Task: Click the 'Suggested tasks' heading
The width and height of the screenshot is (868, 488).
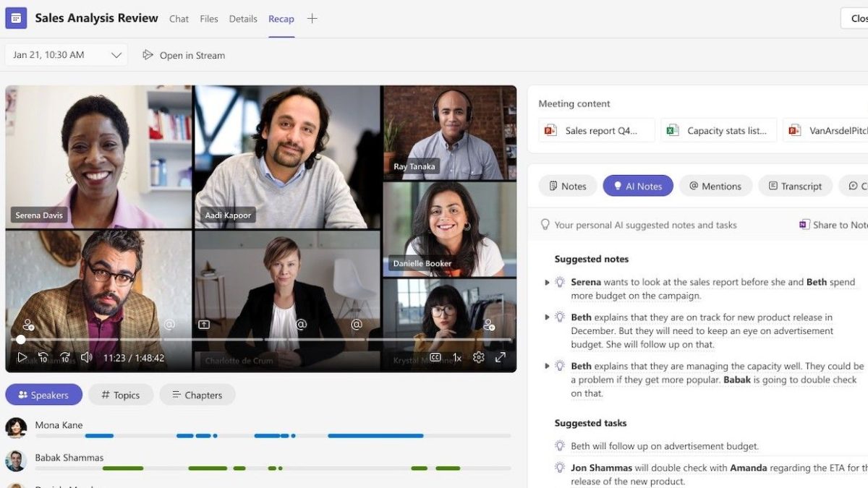Action: coord(590,423)
